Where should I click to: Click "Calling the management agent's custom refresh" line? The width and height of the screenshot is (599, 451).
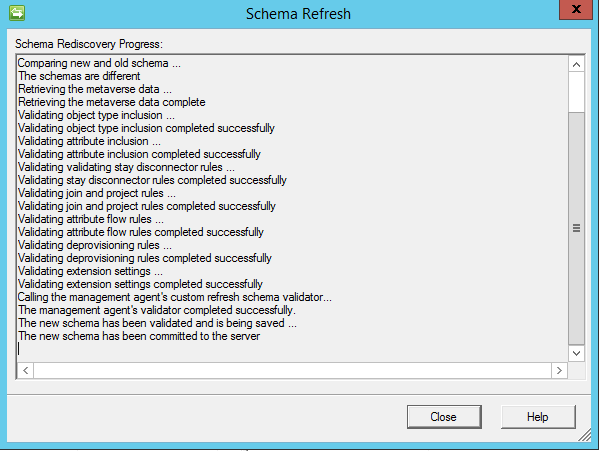[x=175, y=297]
